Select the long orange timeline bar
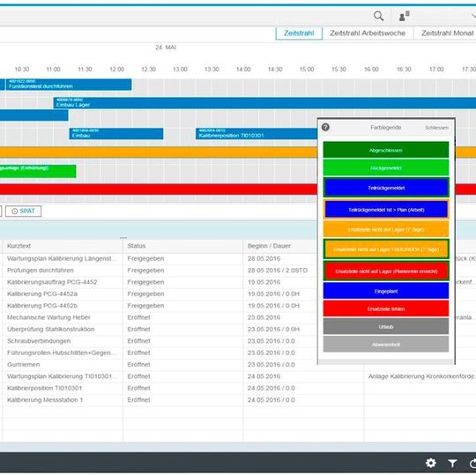476x475 pixels. pos(159,152)
